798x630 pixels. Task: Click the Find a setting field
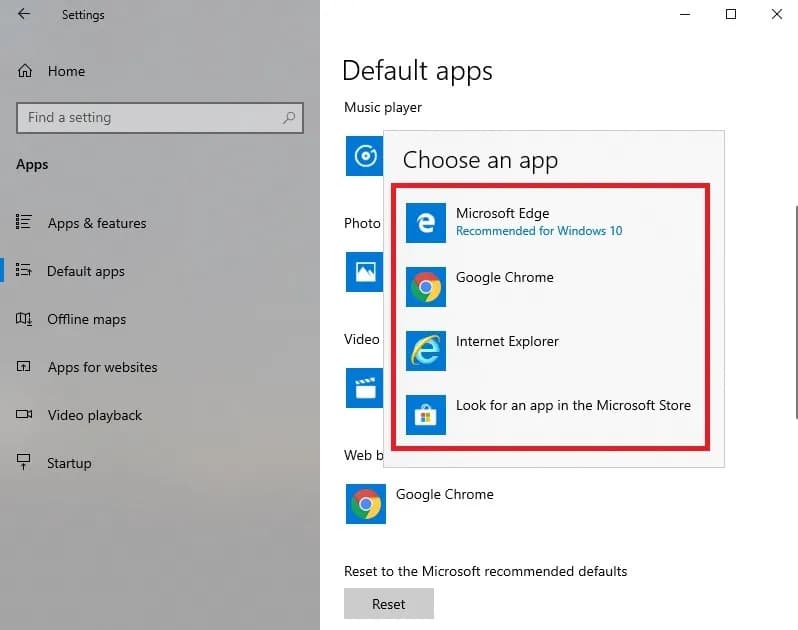point(150,118)
